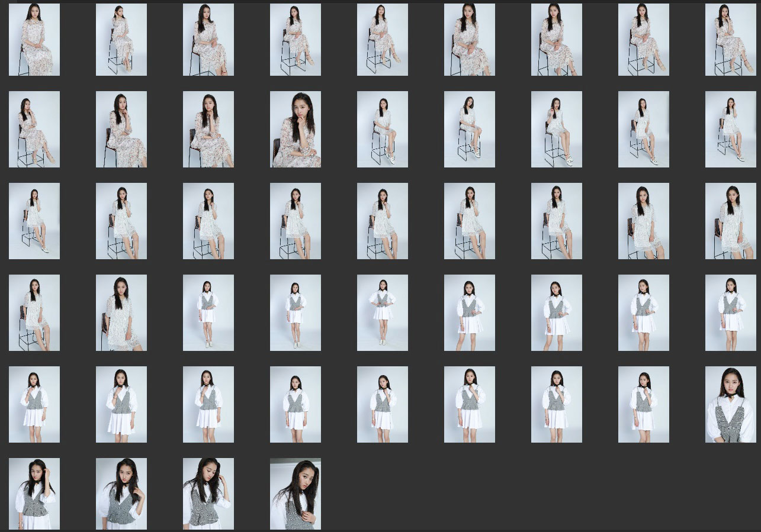Select the first thumbnail in the second row
Image resolution: width=761 pixels, height=532 pixels.
(34, 129)
